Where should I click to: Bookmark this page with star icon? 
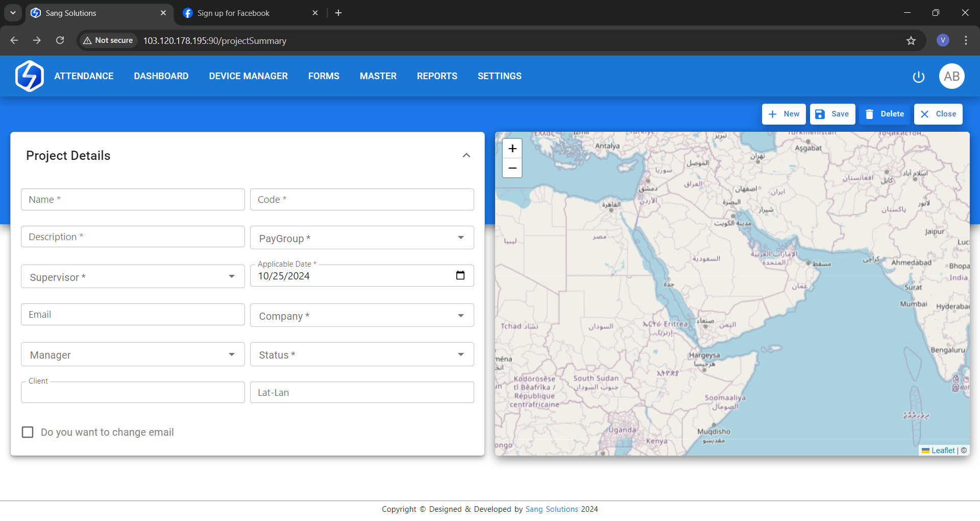(x=911, y=40)
